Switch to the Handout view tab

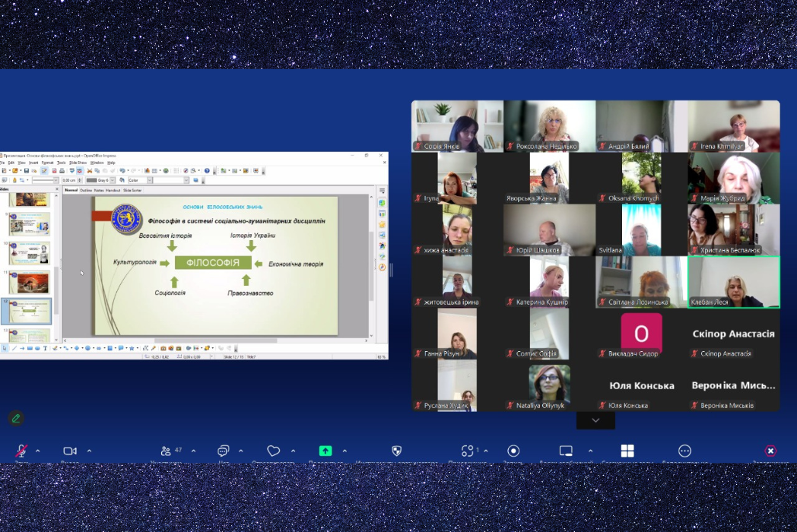[x=113, y=190]
